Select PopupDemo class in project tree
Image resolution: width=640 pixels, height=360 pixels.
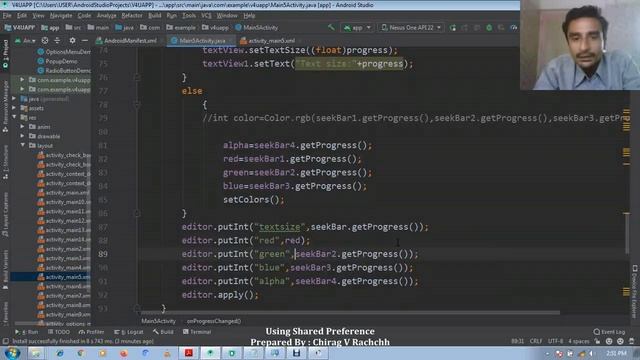pyautogui.click(x=61, y=61)
